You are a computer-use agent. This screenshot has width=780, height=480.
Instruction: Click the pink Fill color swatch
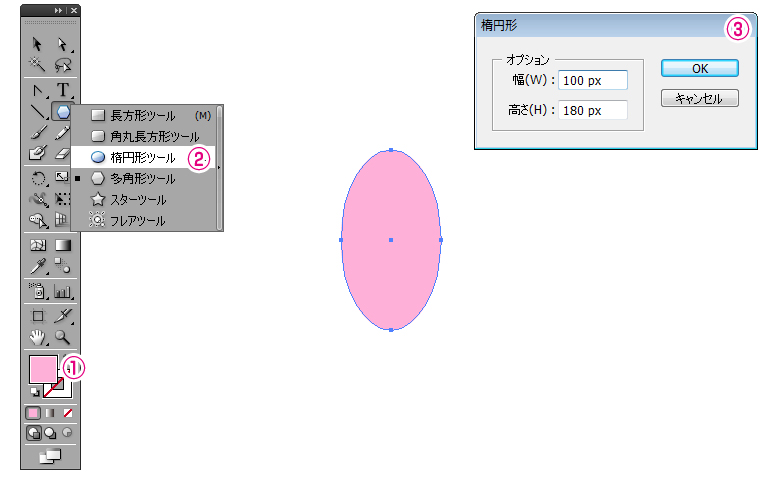click(x=43, y=369)
